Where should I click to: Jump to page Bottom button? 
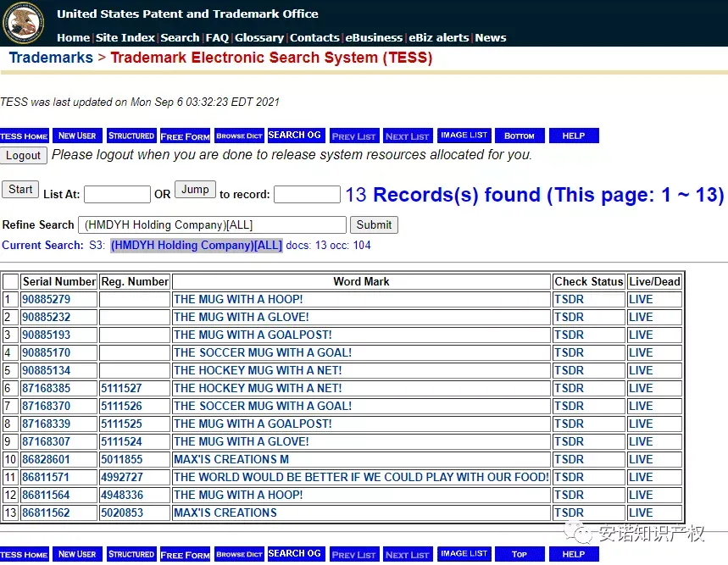[x=520, y=136]
